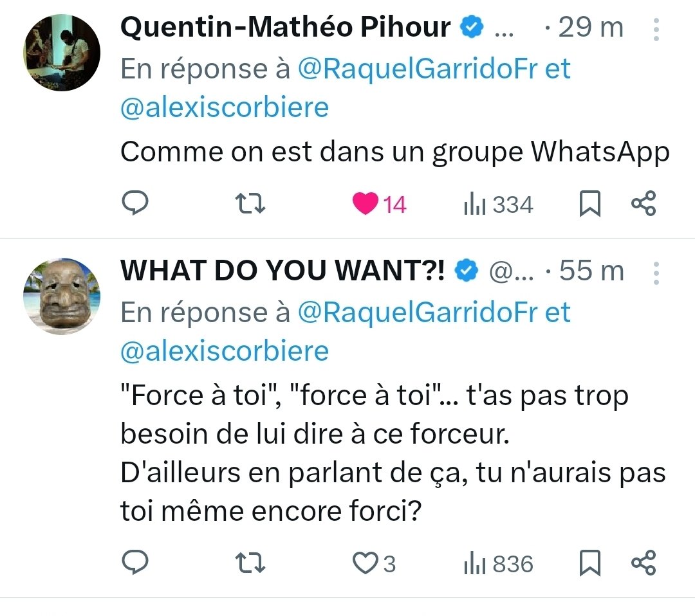Reply to the "Force à toi" tweet

pos(135,562)
